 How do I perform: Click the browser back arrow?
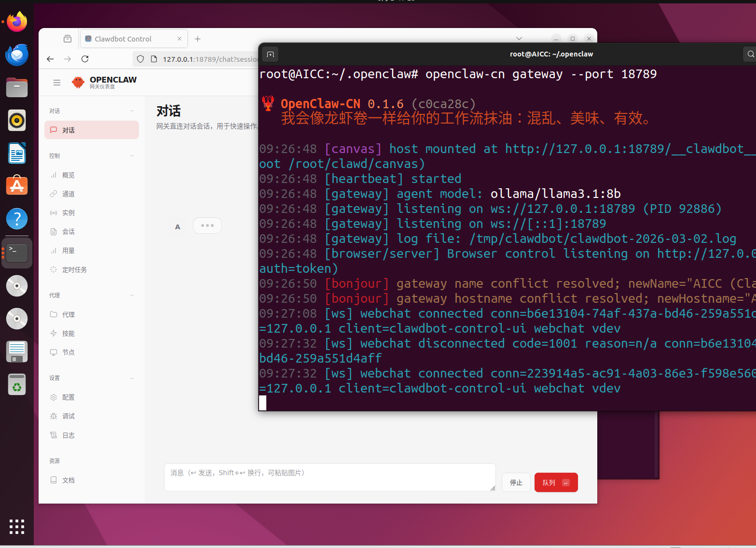click(50, 59)
